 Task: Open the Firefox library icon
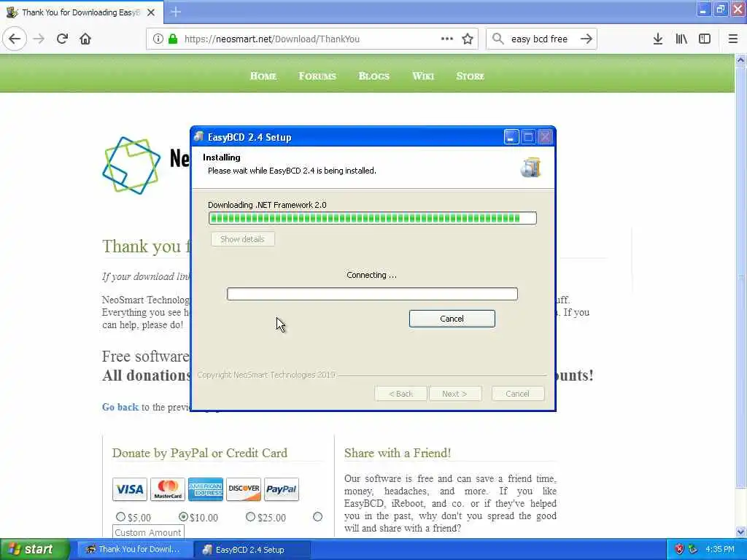pyautogui.click(x=681, y=39)
